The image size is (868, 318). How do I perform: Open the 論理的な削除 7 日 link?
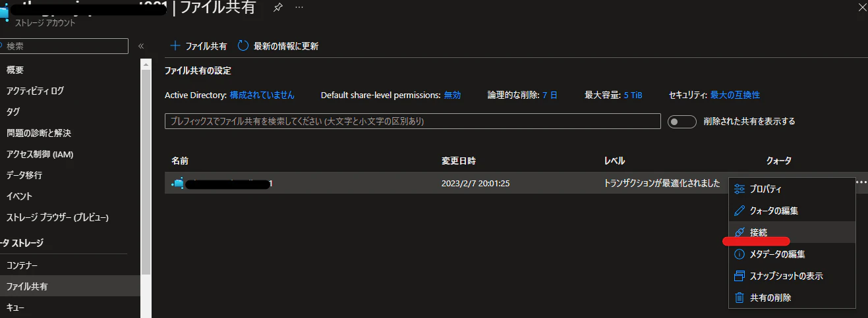[x=550, y=95]
